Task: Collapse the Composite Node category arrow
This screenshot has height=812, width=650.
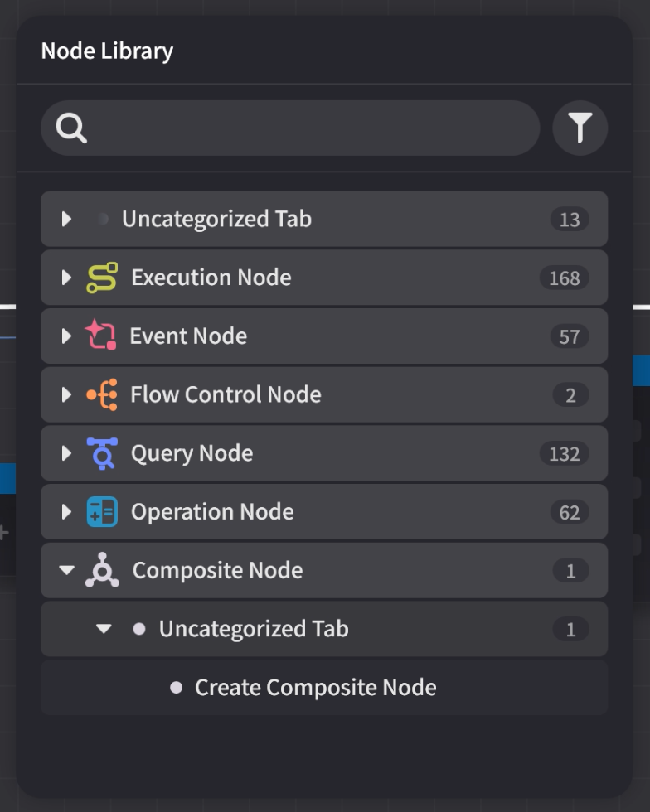Action: 67,570
